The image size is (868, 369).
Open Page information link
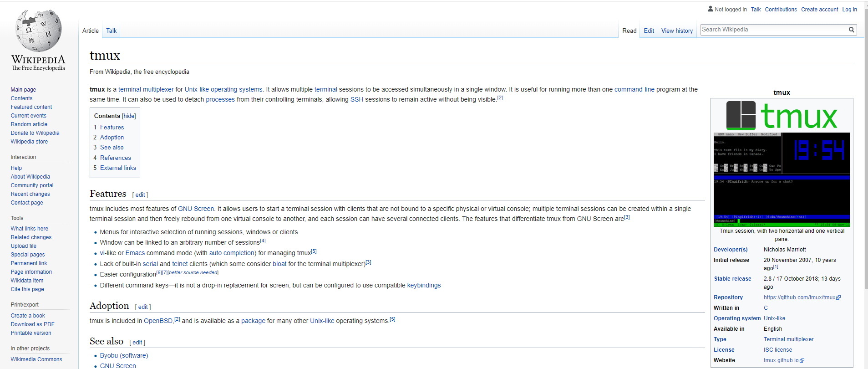pos(31,272)
